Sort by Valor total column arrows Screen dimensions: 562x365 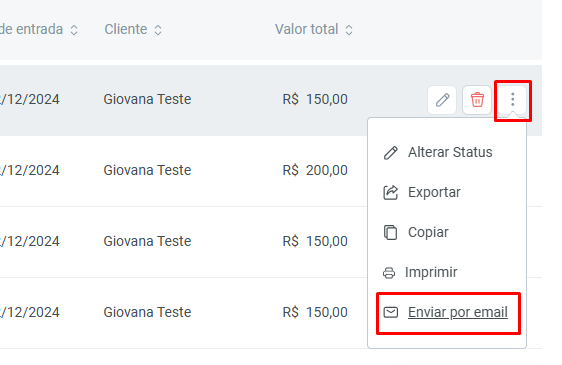(349, 30)
